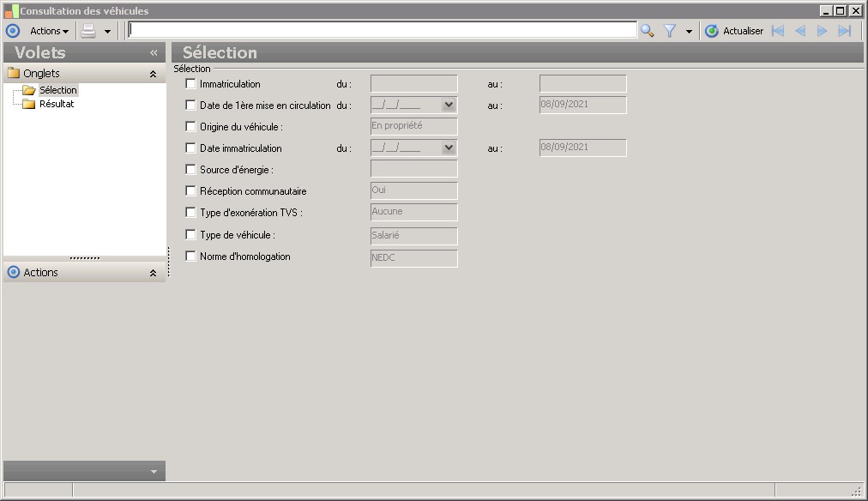Viewport: 868px width, 501px height.
Task: Collapse the Onglets section
Action: click(x=153, y=74)
